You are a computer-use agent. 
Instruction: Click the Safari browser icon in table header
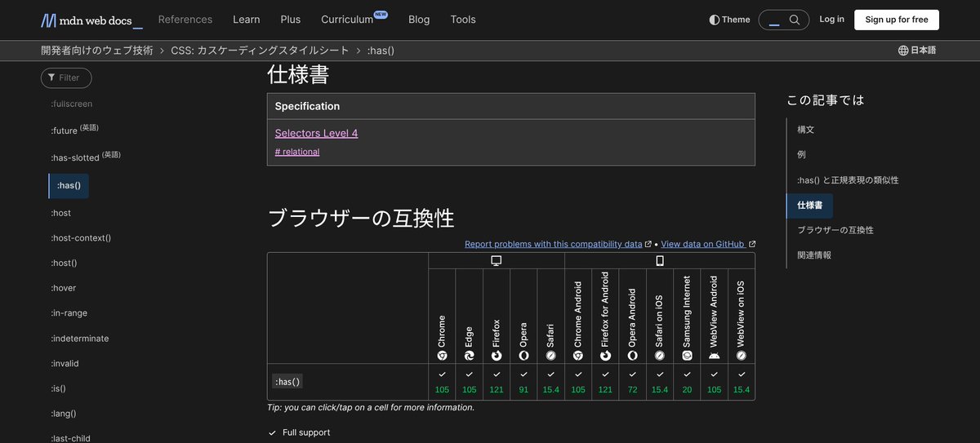[x=551, y=355]
